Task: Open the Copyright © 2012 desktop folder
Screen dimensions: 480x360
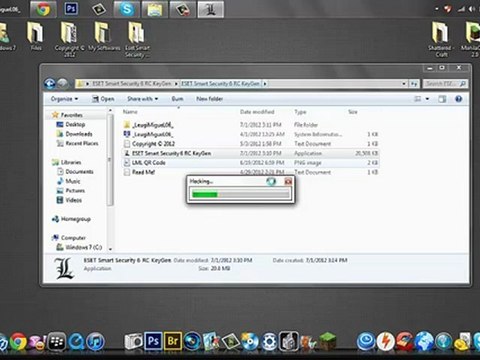Action: 69,39
